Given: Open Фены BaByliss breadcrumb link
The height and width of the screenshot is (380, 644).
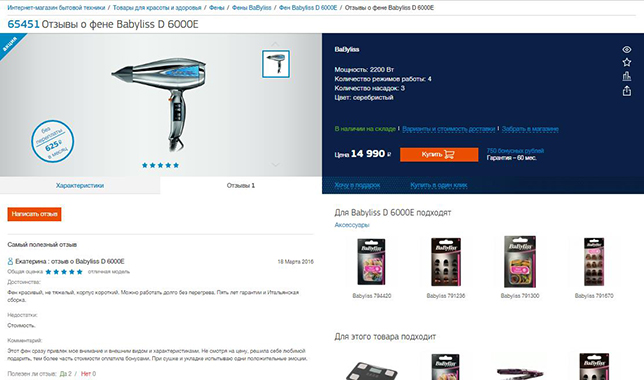Looking at the screenshot, I should pyautogui.click(x=251, y=8).
